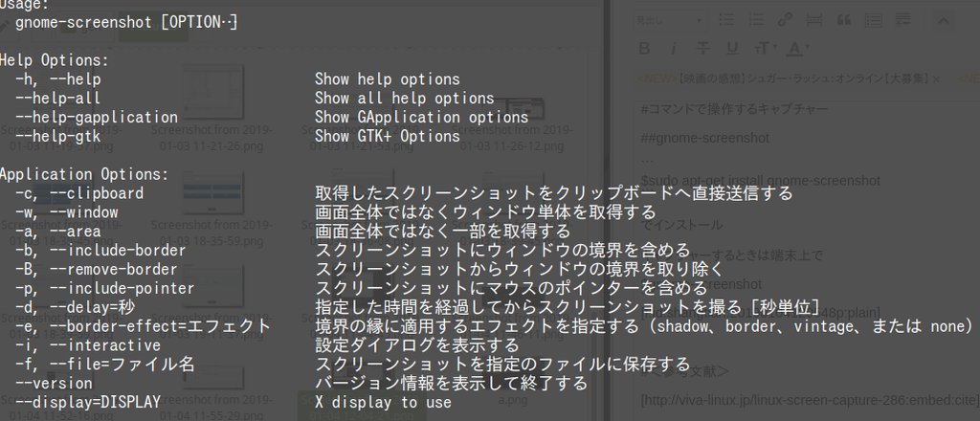Screen dimensions: 980x421
Task: Click 'Show GApplication options' text in terminal
Action: pyautogui.click(x=422, y=117)
